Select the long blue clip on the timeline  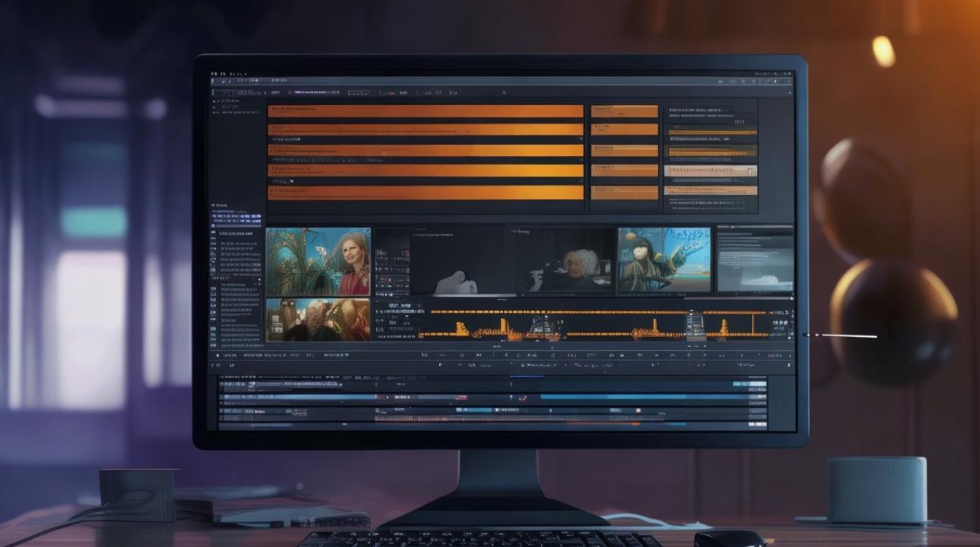pyautogui.click(x=644, y=397)
